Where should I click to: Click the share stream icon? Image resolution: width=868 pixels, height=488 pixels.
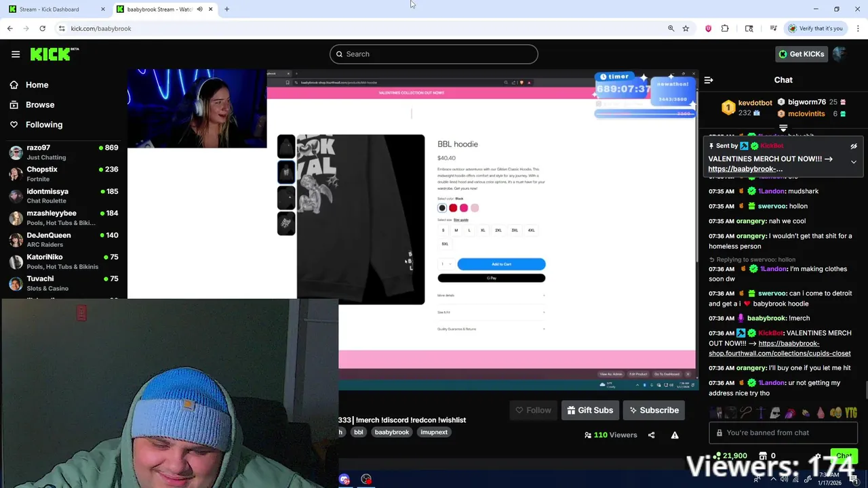coord(651,435)
